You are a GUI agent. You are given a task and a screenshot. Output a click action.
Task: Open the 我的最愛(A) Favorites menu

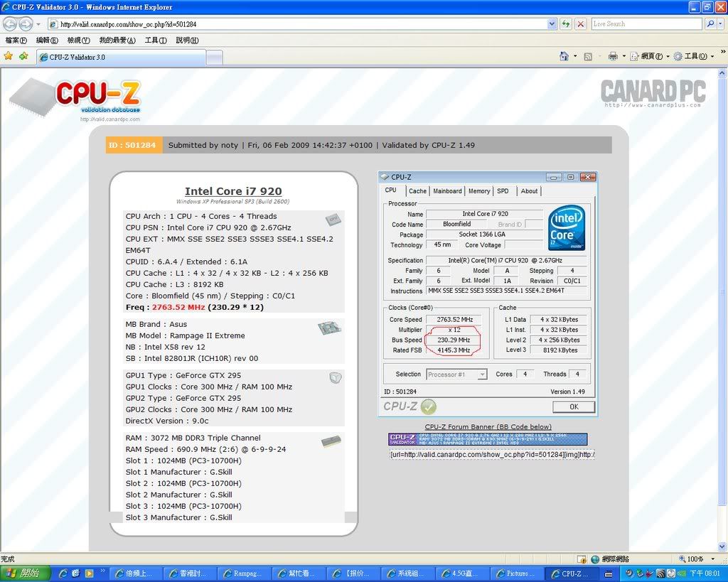(x=117, y=41)
